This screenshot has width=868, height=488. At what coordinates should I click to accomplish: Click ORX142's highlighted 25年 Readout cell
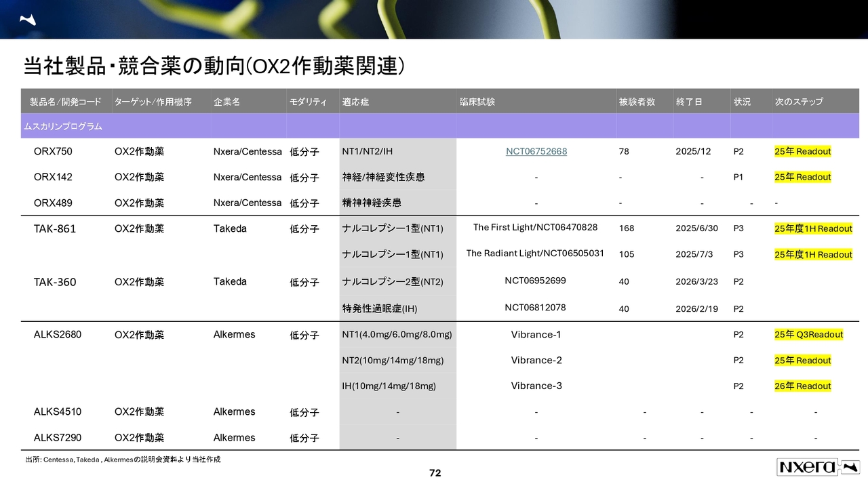pos(803,178)
